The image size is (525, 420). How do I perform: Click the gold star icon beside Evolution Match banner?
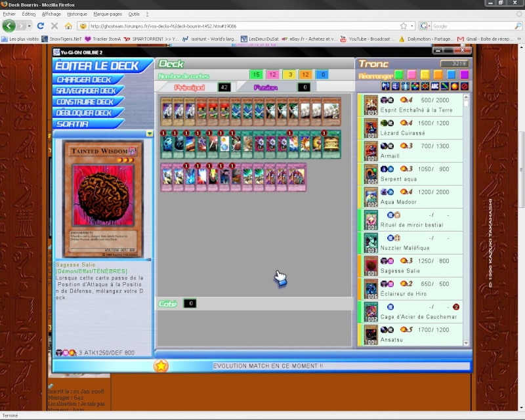(161, 366)
